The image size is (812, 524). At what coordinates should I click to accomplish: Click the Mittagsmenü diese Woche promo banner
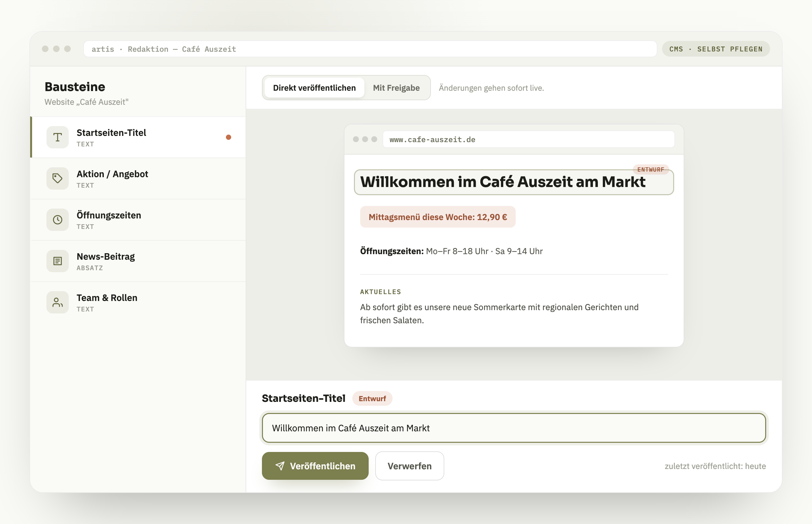(x=438, y=217)
